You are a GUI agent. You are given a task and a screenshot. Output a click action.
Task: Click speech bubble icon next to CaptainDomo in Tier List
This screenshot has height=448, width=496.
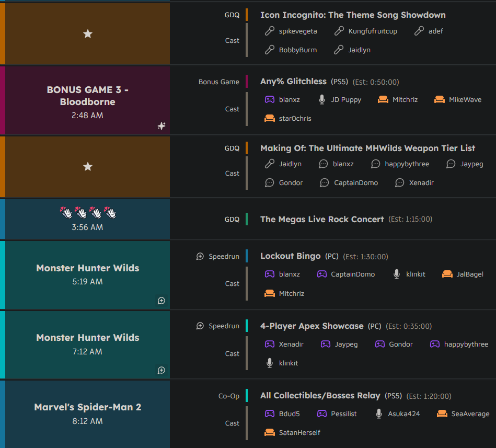coord(324,182)
